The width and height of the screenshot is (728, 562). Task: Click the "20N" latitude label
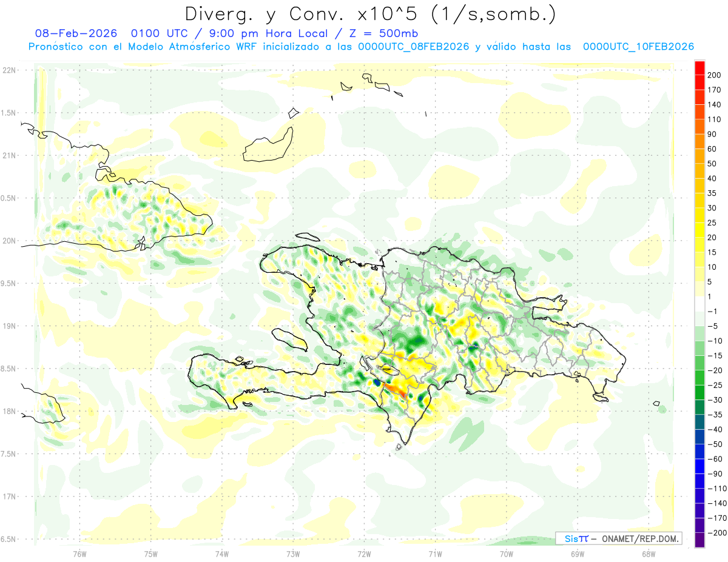(9, 241)
